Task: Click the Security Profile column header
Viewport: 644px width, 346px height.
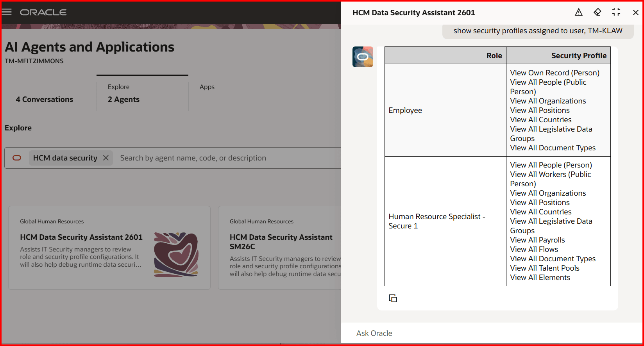Action: click(558, 55)
